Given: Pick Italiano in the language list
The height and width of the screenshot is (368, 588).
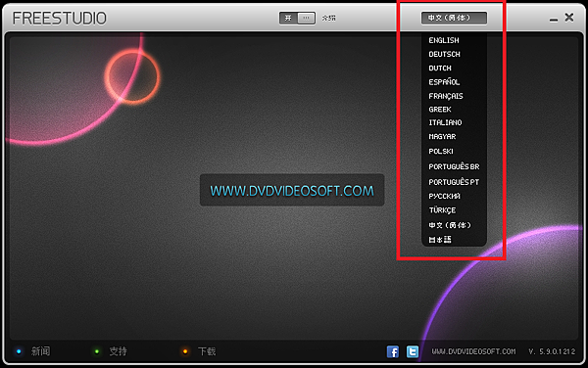Looking at the screenshot, I should (x=446, y=122).
